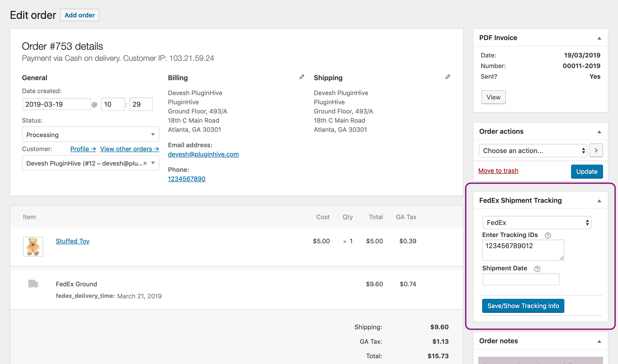This screenshot has width=618, height=364.
Task: Focus the Shipment Date input field
Action: point(521,279)
